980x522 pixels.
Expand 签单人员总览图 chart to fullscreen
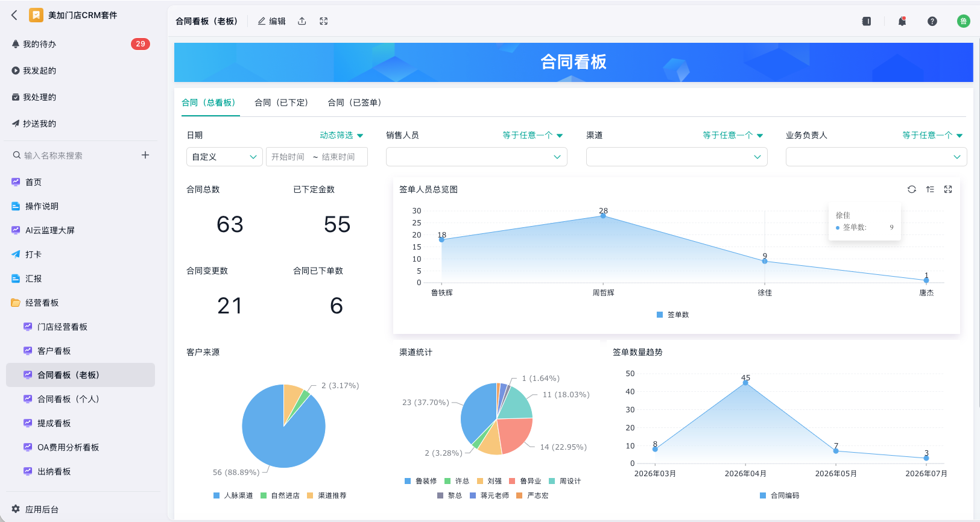[x=948, y=189]
